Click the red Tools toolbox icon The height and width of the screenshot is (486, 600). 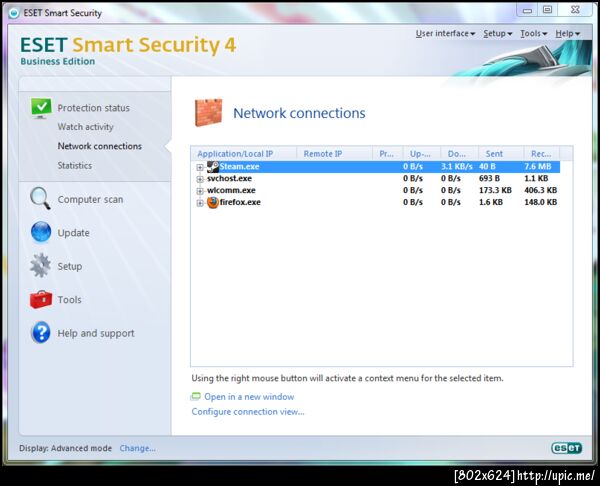coord(41,299)
